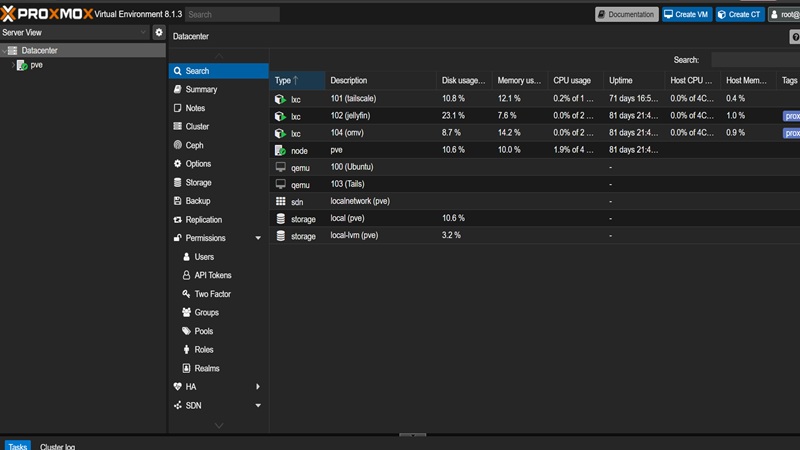Open the Documentation button

click(627, 14)
